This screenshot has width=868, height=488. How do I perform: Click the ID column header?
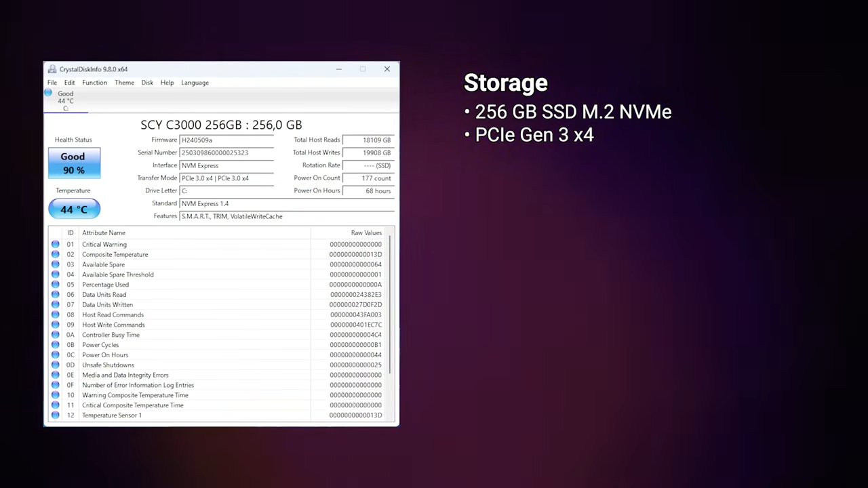(71, 232)
